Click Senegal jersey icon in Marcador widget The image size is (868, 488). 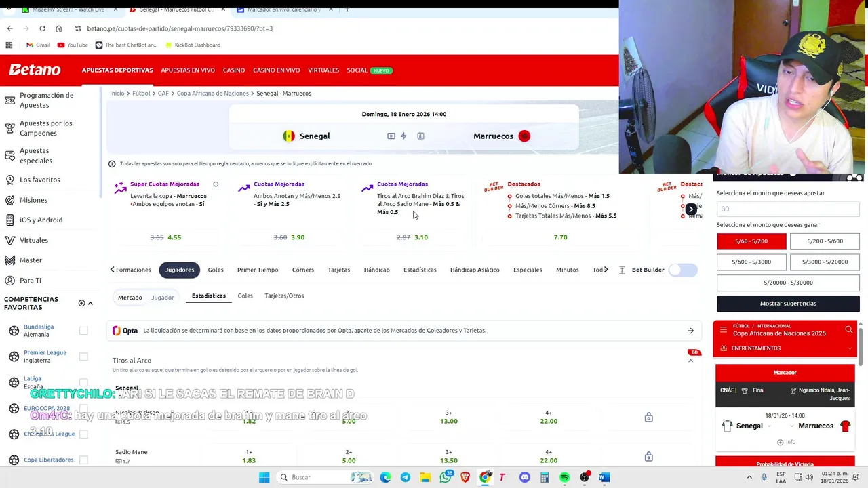click(727, 426)
